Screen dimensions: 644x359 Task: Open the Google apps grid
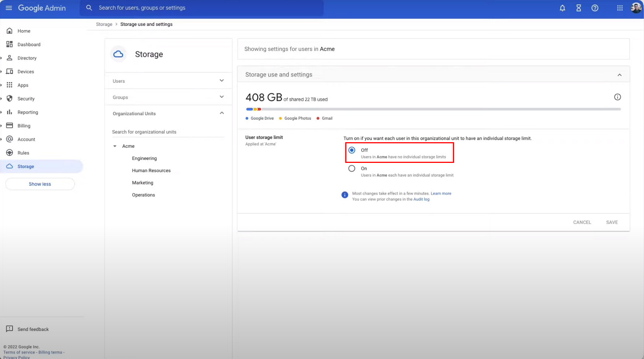pos(620,8)
